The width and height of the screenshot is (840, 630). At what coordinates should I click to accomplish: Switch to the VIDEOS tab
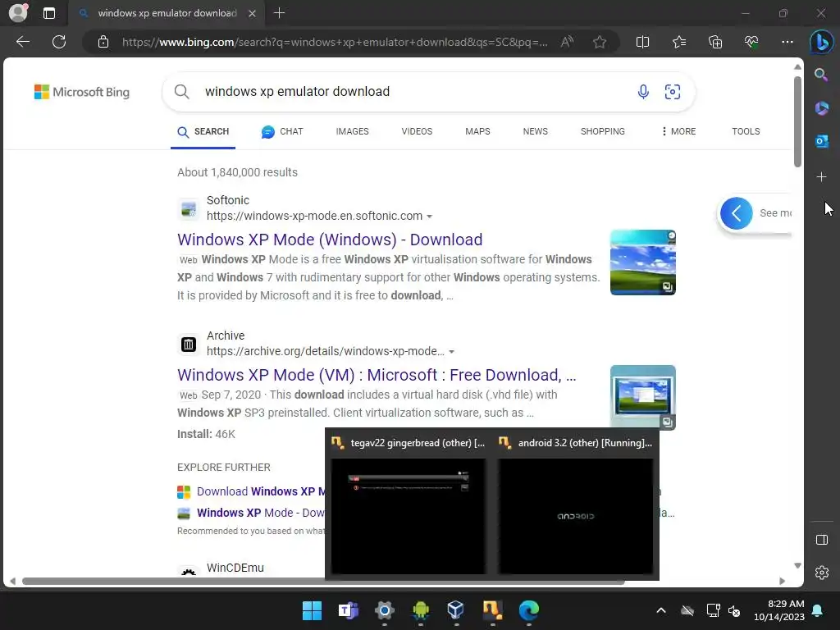pos(417,131)
